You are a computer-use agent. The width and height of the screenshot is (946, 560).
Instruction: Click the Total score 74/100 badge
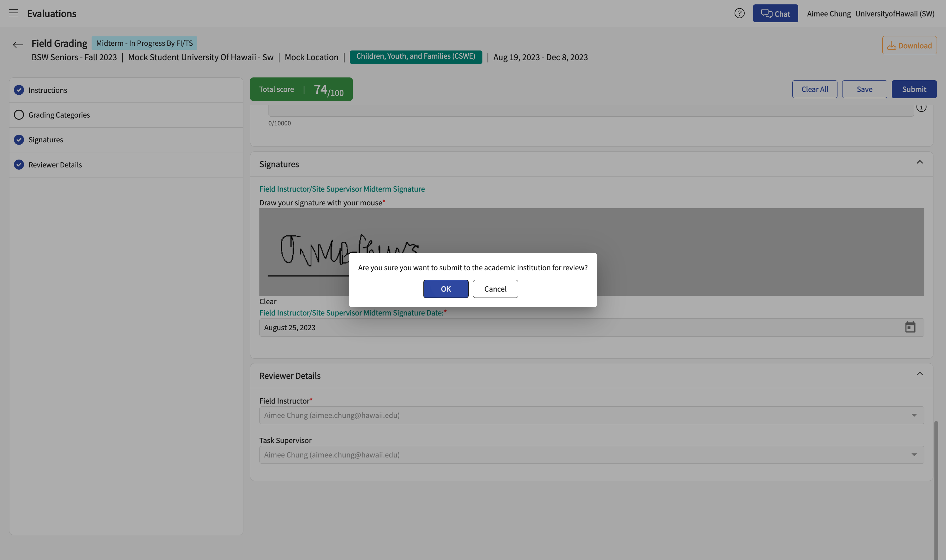tap(301, 89)
